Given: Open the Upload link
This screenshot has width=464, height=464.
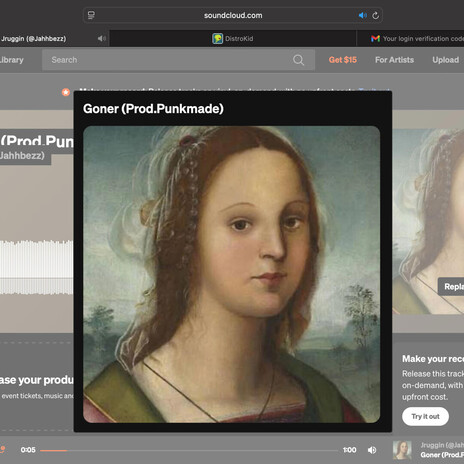Looking at the screenshot, I should click(x=445, y=60).
